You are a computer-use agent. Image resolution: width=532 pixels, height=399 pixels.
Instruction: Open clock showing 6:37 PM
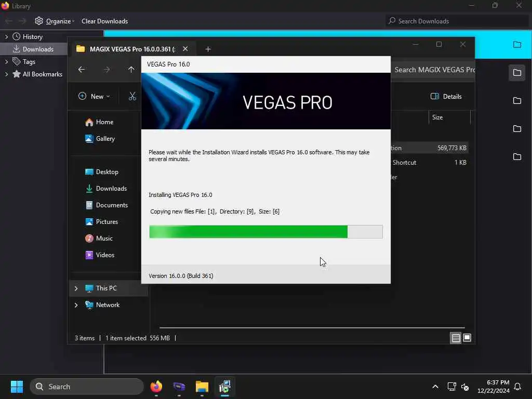[494, 387]
